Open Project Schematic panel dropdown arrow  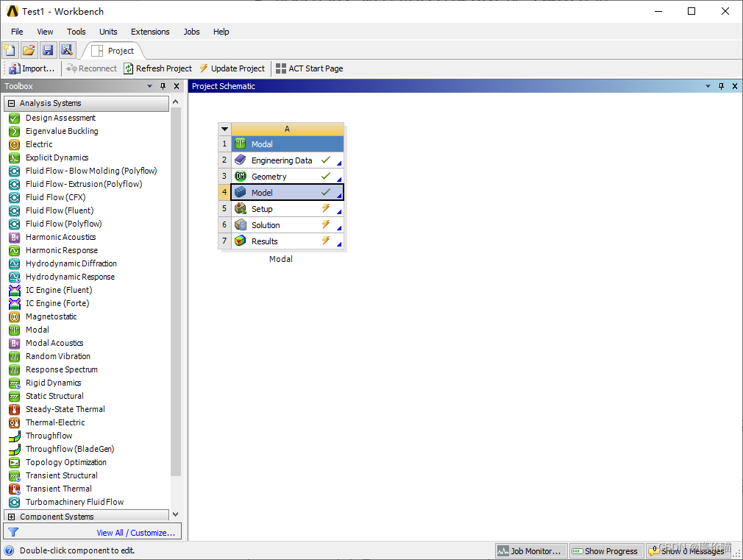click(708, 86)
